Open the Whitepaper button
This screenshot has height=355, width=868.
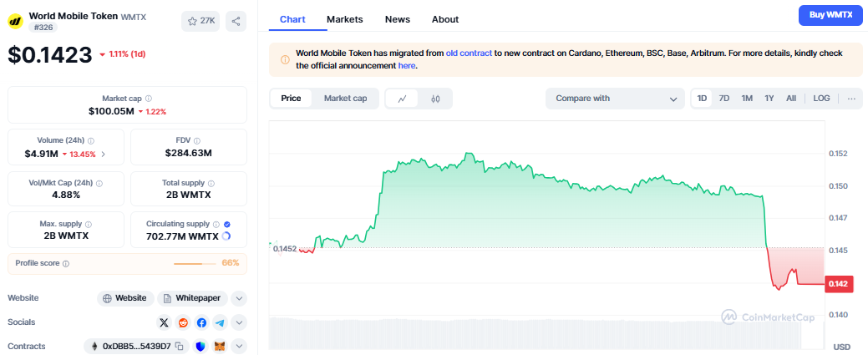point(193,298)
